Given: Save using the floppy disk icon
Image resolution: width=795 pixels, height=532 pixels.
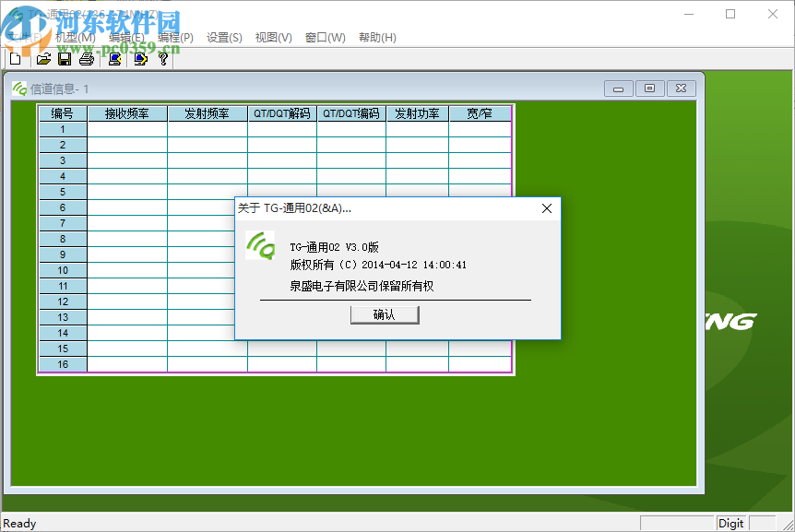Looking at the screenshot, I should click(65, 59).
